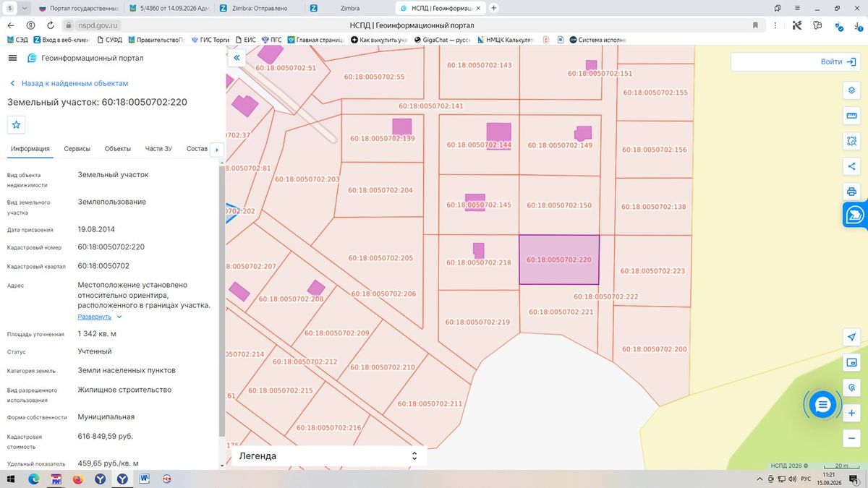Click the area value 1 342 кв. м
This screenshot has width=868, height=488.
click(x=97, y=334)
